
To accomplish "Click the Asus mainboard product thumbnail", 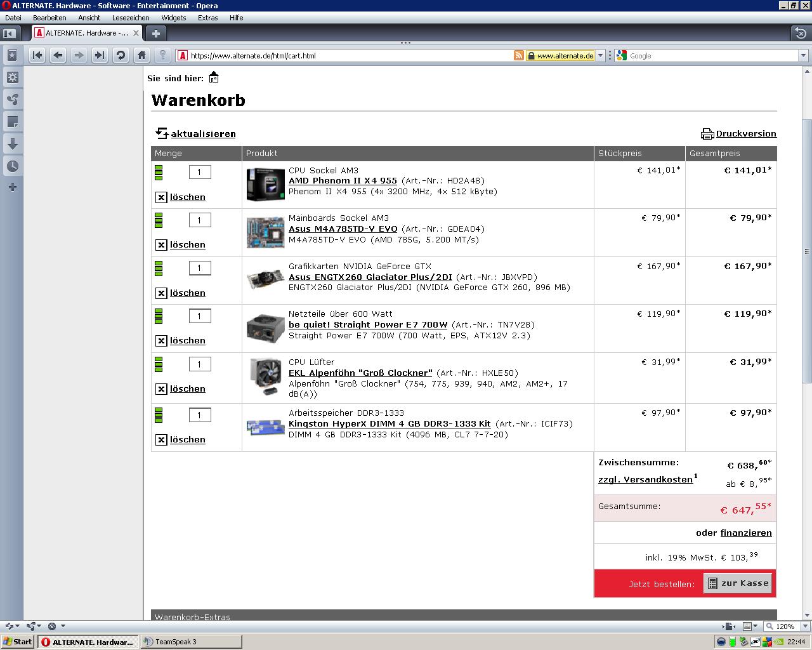I will 265,232.
